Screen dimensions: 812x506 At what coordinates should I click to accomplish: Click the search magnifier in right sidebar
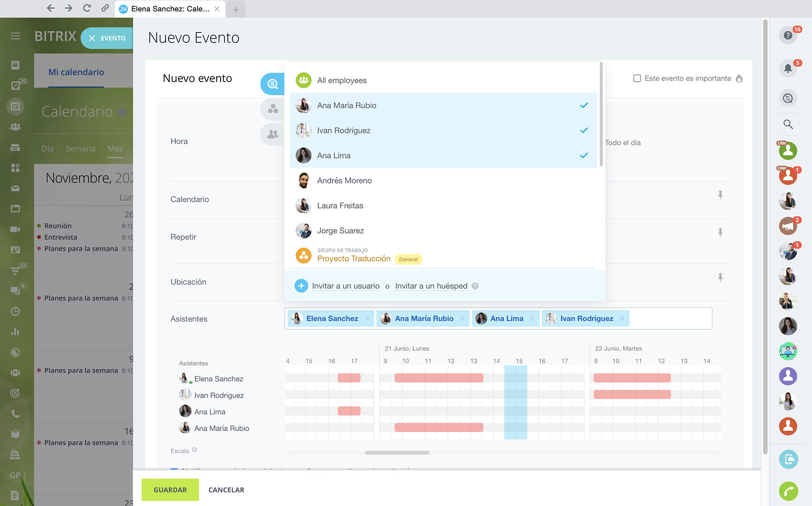pos(788,124)
